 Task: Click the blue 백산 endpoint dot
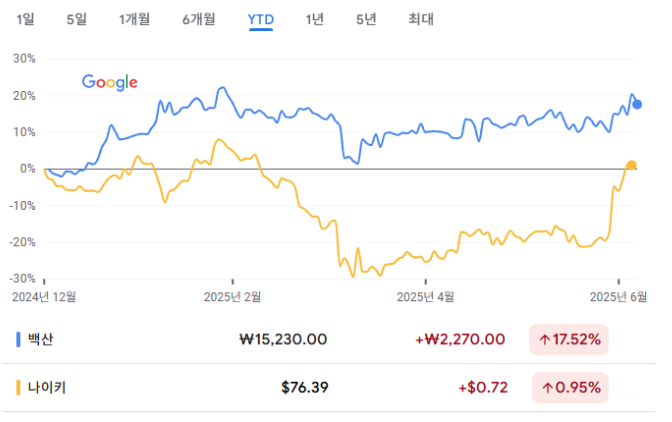(637, 105)
